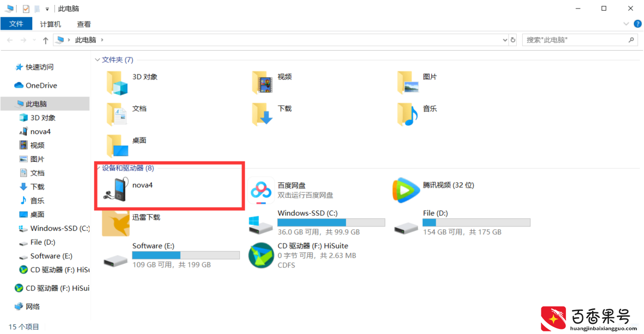This screenshot has height=334, width=644.
Task: Select the 迅雷下载 hummingbird icon
Action: [x=116, y=223]
